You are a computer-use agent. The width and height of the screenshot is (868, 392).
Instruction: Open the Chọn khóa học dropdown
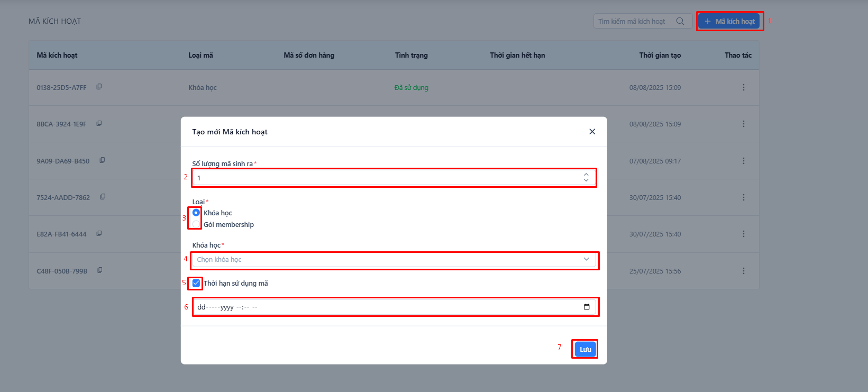point(394,259)
